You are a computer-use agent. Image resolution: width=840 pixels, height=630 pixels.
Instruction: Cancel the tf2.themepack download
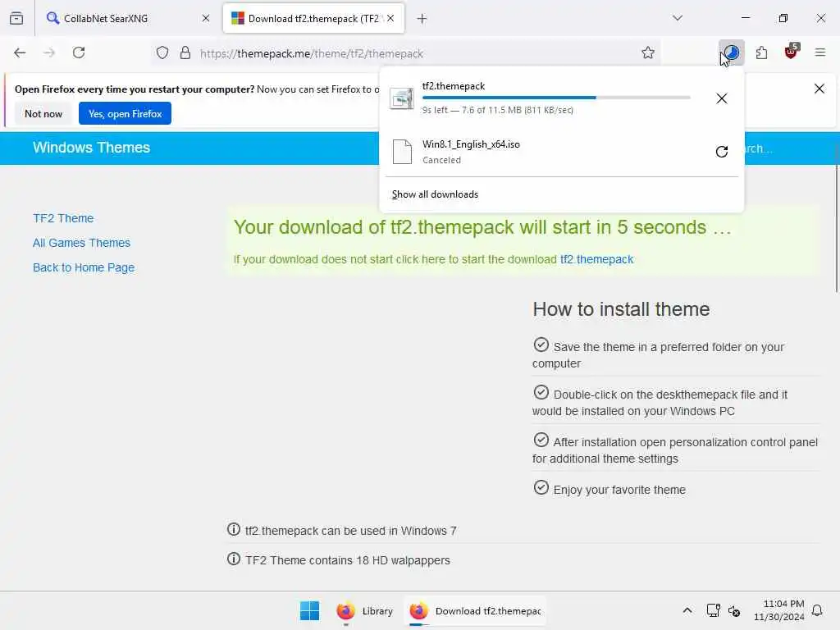tap(722, 98)
